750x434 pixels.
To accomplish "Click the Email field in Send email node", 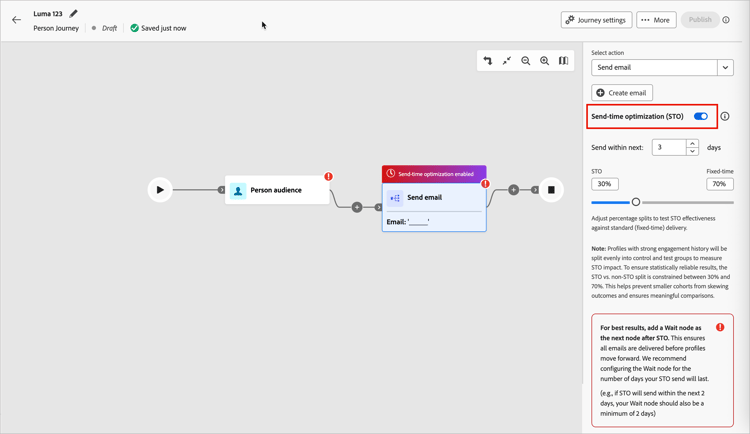I will (x=408, y=222).
